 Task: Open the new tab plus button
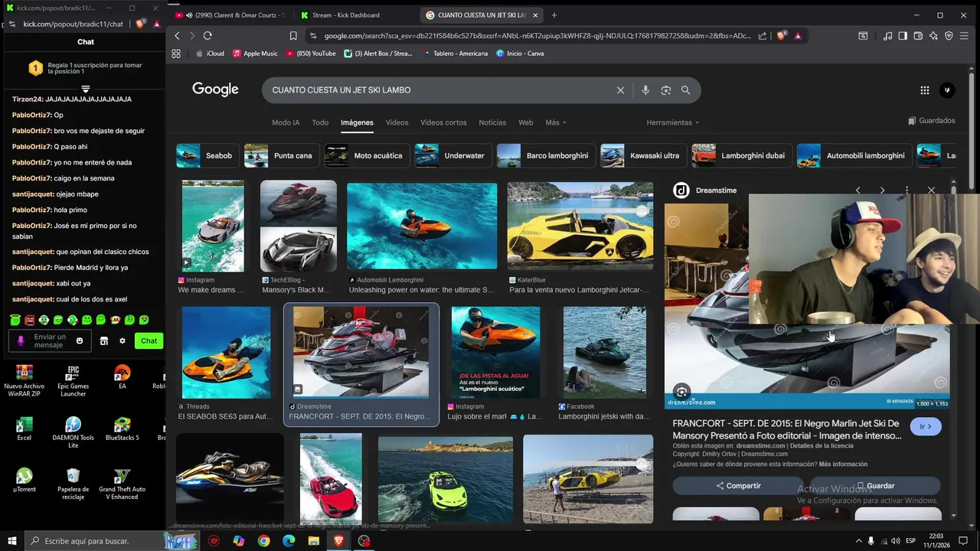[554, 15]
